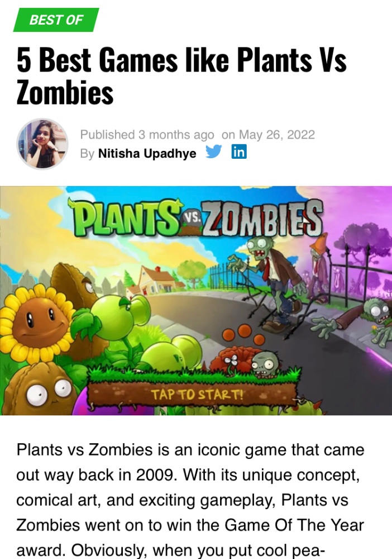Click the zombie head peeking above the sign
Screen dimensions: 392x559
(265, 364)
